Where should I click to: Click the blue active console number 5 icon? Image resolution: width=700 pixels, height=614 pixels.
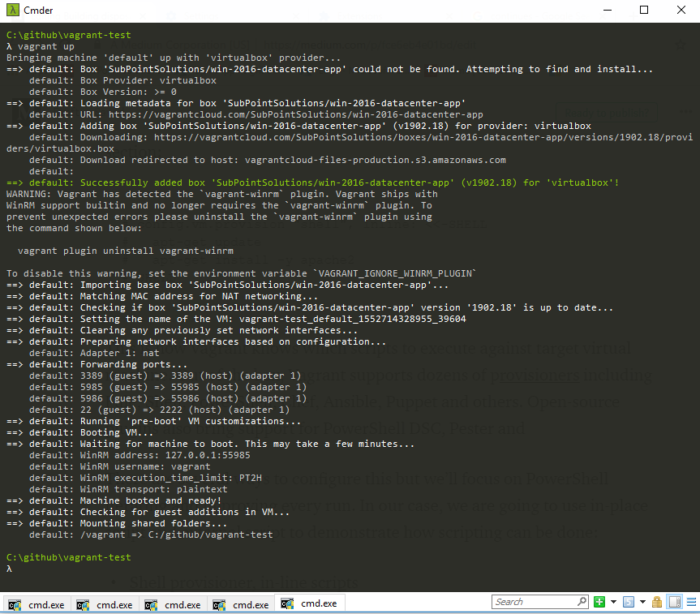(629, 602)
